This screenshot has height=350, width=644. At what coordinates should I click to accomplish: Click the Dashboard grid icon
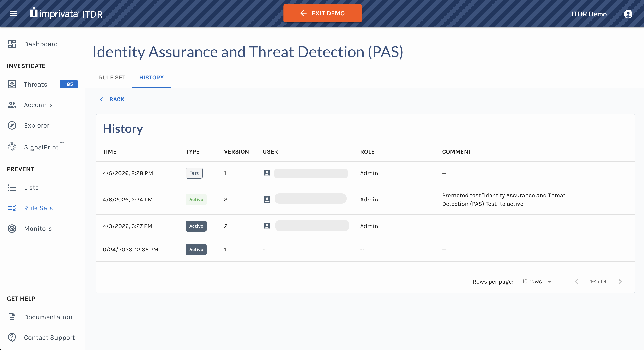[x=12, y=44]
